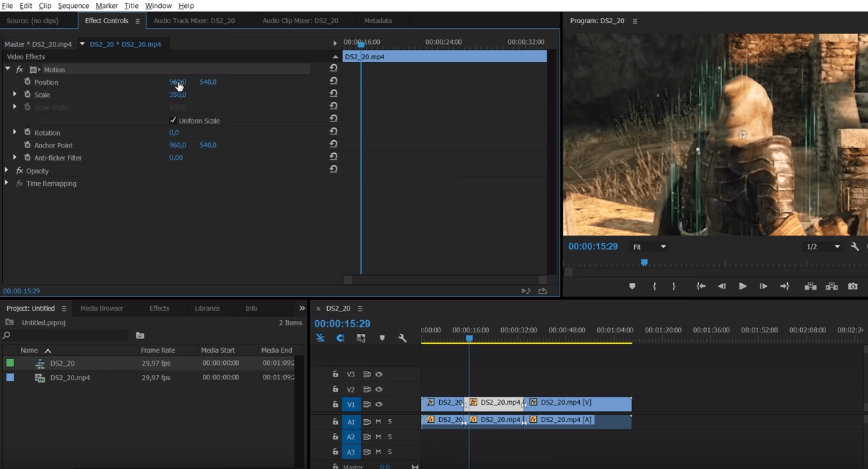Screen dimensions: 868x469
Task: Go to In point in Program monitor
Action: coord(700,286)
